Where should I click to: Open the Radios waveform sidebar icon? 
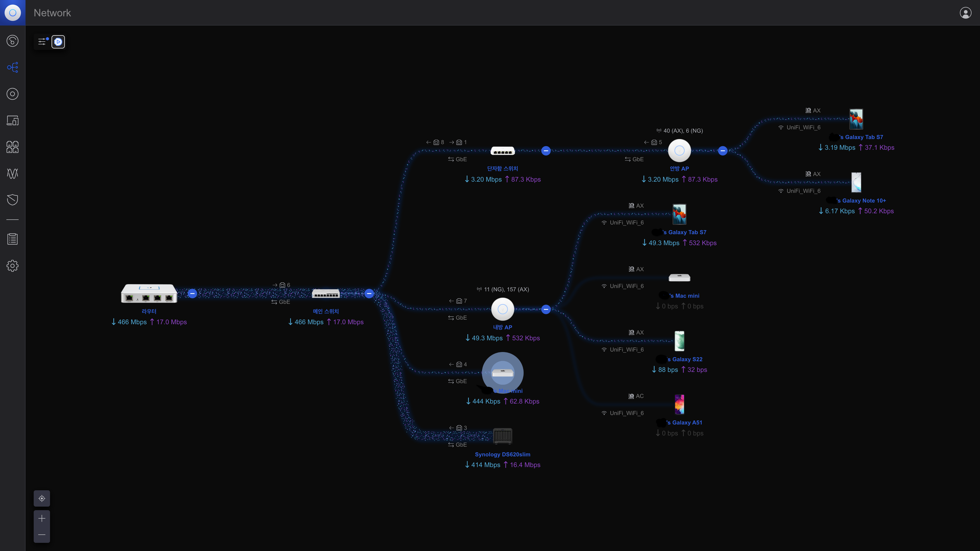coord(13,173)
